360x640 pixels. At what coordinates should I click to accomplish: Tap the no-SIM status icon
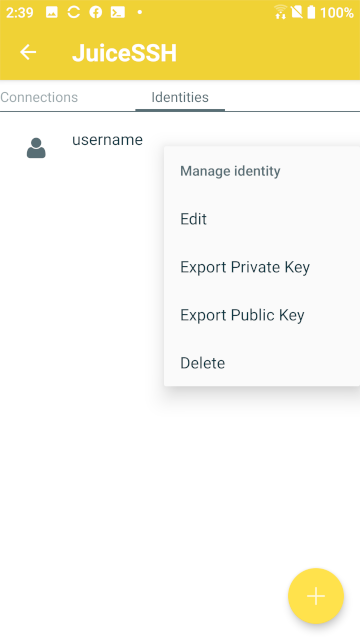[297, 12]
